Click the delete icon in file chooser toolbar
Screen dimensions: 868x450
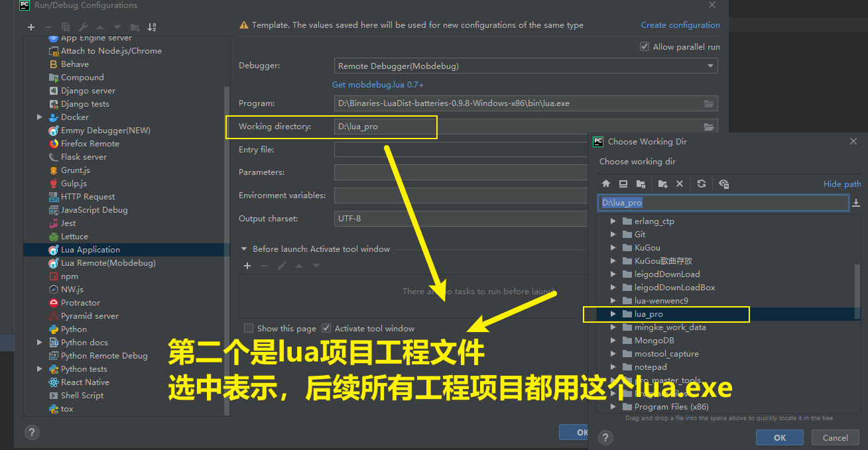point(680,184)
